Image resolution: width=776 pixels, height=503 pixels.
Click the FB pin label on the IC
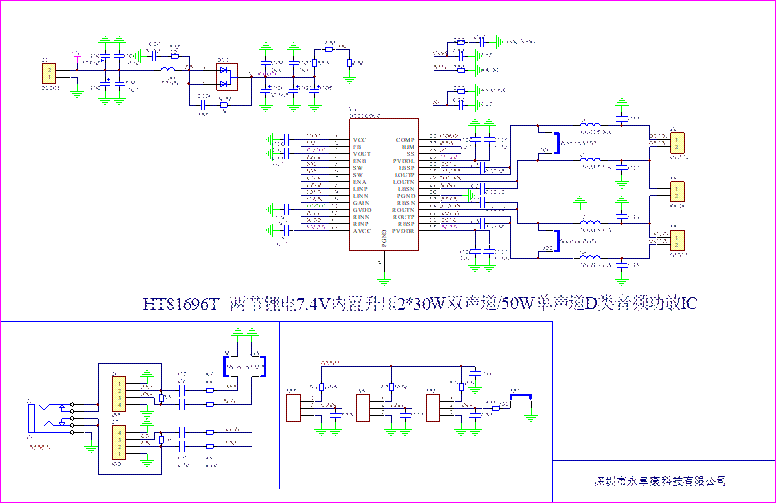pos(357,147)
